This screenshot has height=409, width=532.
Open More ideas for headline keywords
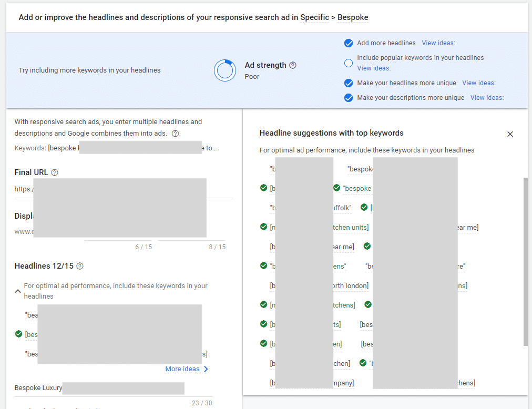coord(187,369)
